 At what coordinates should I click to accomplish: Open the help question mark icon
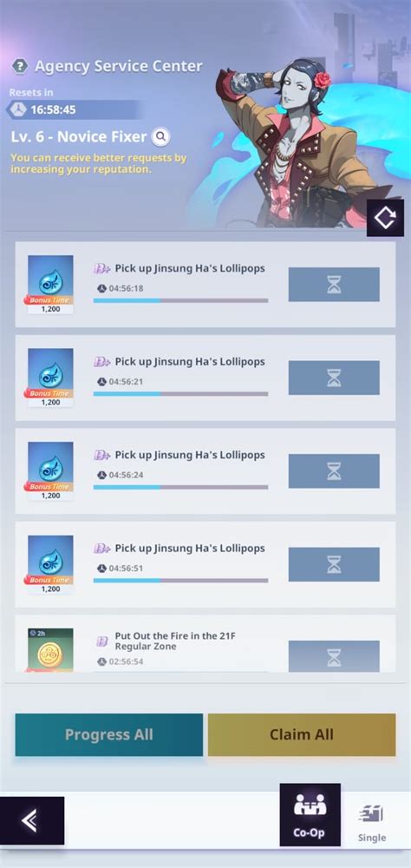pos(20,67)
